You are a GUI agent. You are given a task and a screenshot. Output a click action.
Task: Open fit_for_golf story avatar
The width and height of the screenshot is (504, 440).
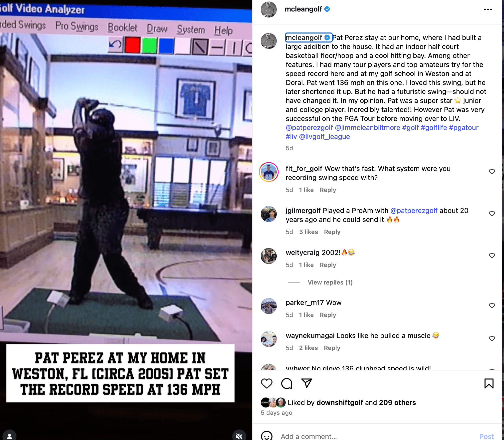pos(269,172)
